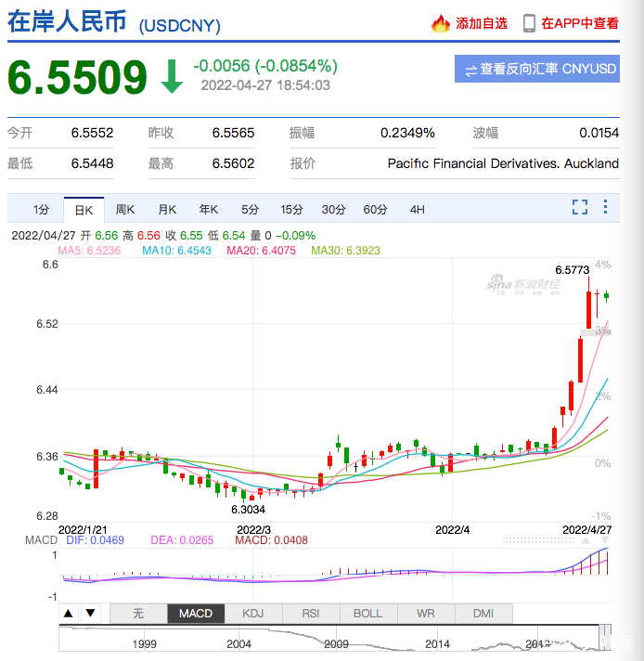
Task: Select the 月K chart tab
Action: (167, 210)
